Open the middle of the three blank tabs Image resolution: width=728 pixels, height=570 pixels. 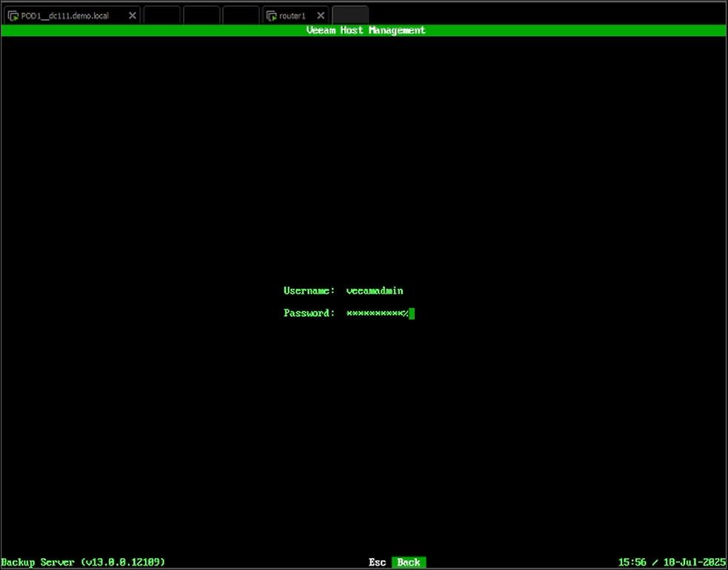tap(201, 16)
